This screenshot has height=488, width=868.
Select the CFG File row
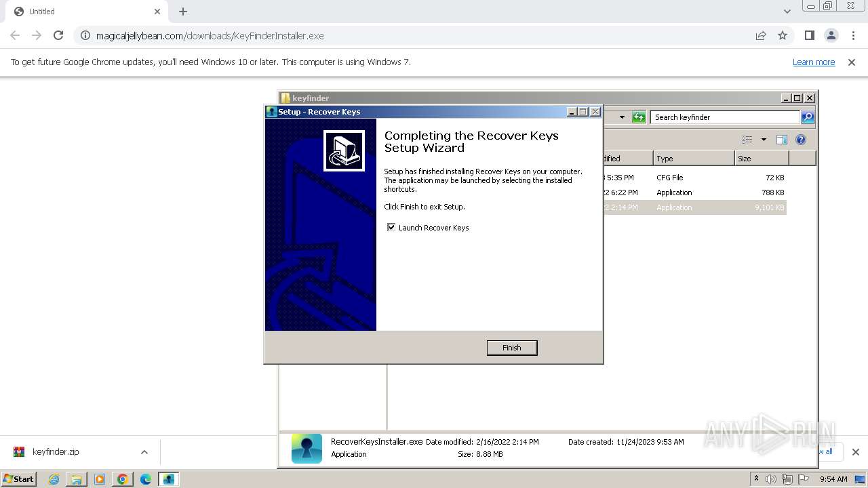pyautogui.click(x=694, y=178)
